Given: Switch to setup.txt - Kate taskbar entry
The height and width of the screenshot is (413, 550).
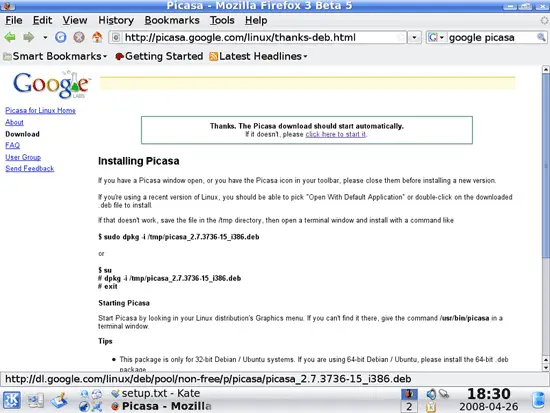Looking at the screenshot, I should pyautogui.click(x=155, y=394).
